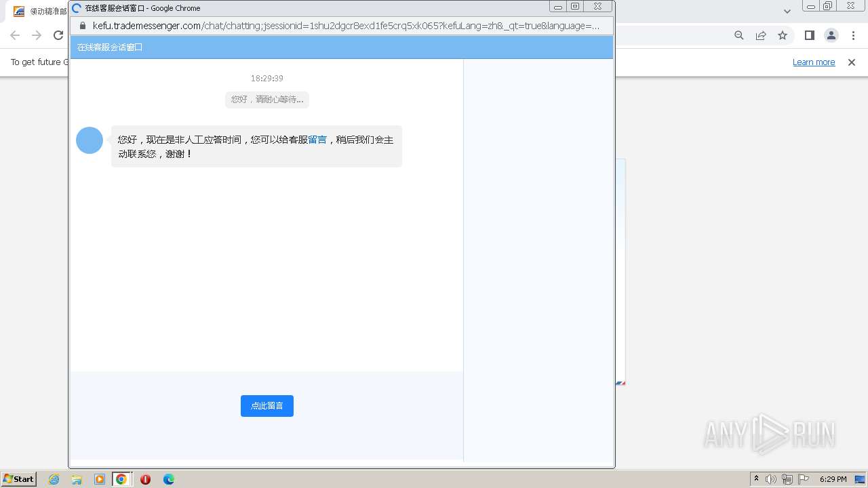Open File Explorer from taskbar
The height and width of the screenshot is (488, 868).
coord(77,479)
